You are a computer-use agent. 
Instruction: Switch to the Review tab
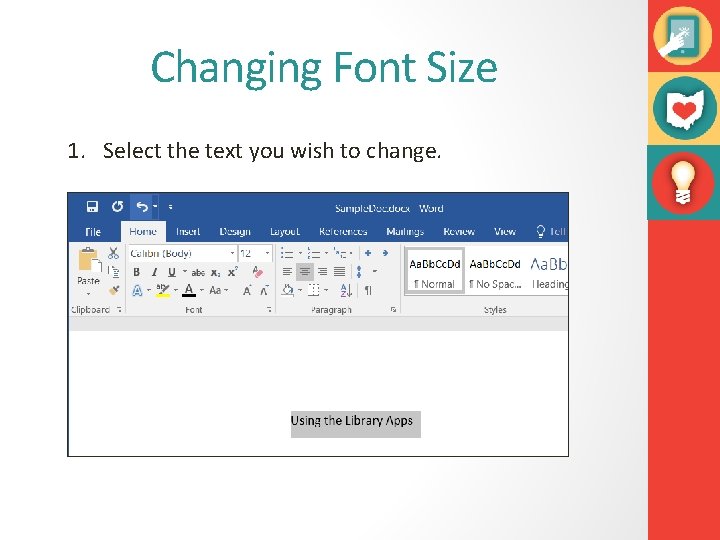point(459,232)
